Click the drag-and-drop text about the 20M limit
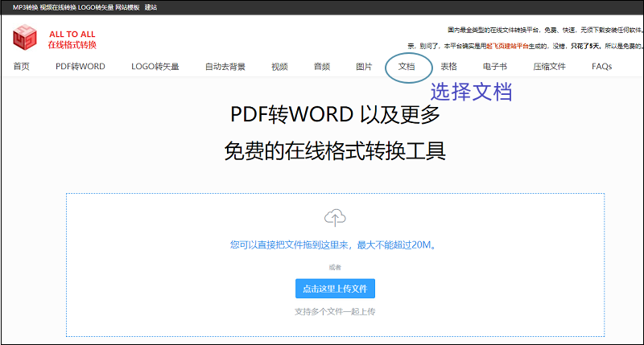644x345 pixels. coord(335,245)
